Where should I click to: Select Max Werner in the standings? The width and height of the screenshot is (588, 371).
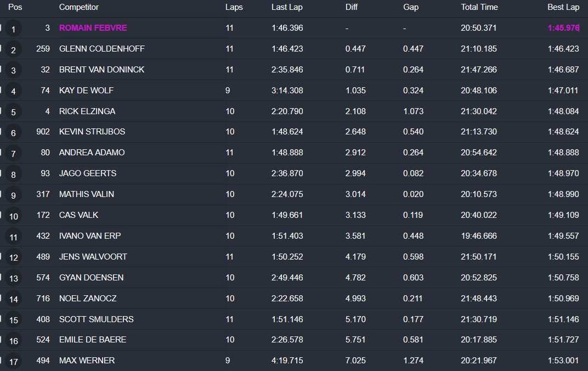pyautogui.click(x=87, y=361)
